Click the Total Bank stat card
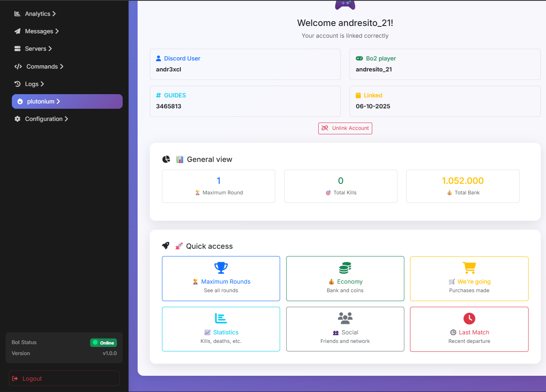The width and height of the screenshot is (546, 392). click(x=462, y=186)
